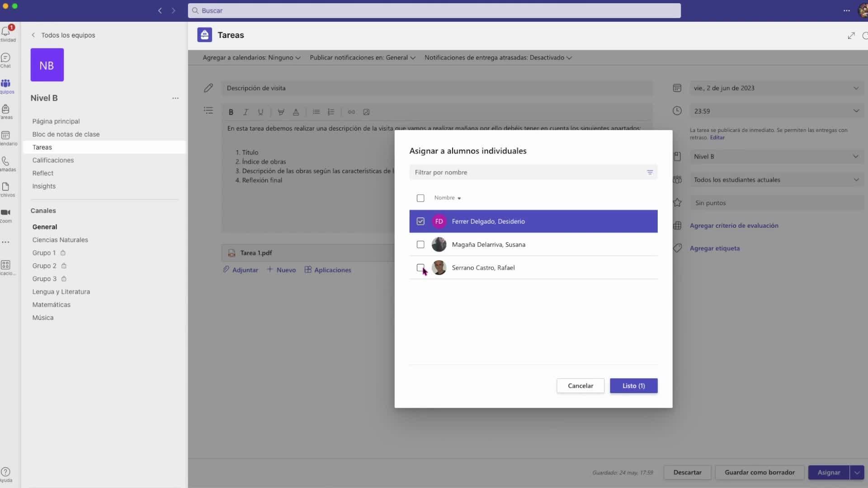
Task: Open the Tareas backpack icon in rail
Action: pyautogui.click(x=5, y=109)
